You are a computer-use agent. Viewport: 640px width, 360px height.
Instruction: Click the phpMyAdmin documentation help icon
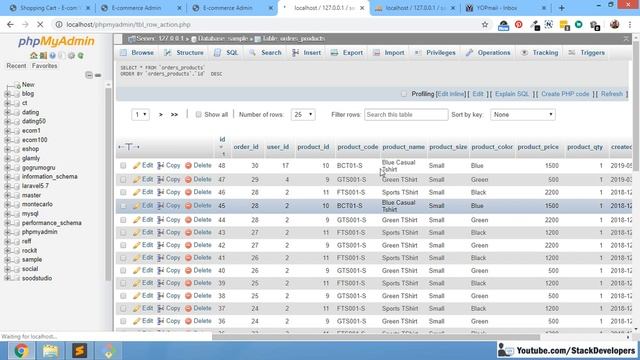click(53, 56)
